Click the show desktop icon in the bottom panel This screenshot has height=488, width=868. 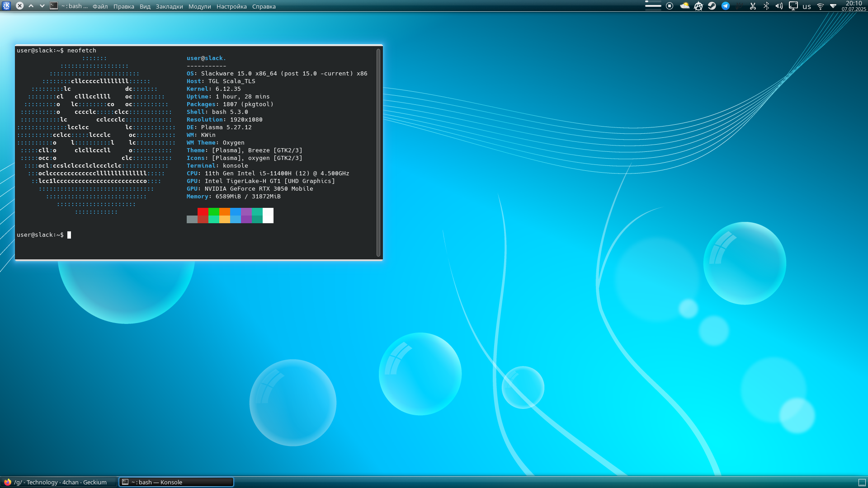click(862, 482)
